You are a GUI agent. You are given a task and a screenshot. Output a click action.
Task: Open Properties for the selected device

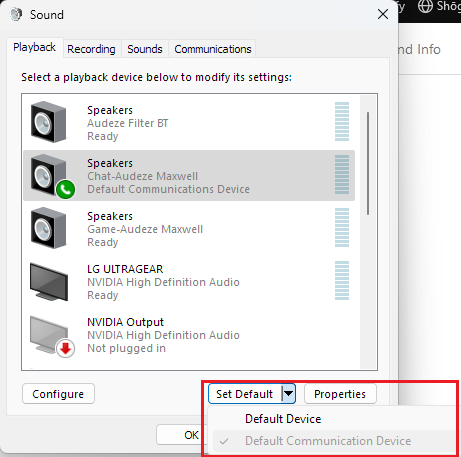pyautogui.click(x=340, y=394)
